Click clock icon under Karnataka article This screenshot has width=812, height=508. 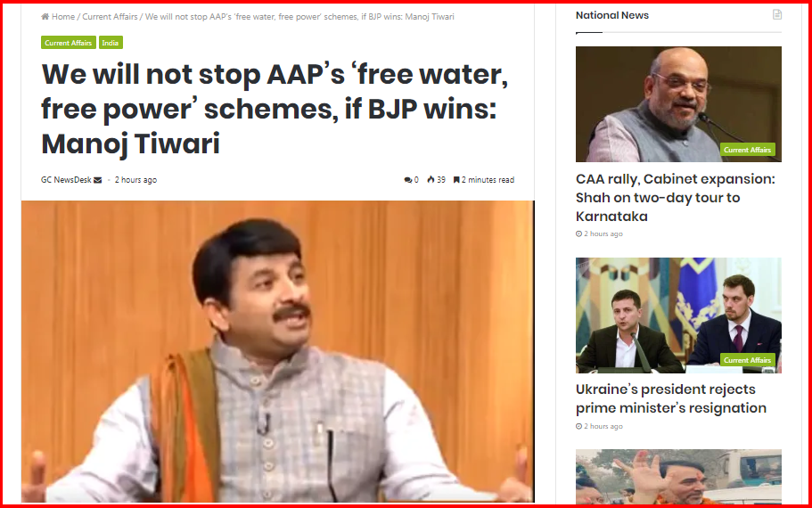579,234
